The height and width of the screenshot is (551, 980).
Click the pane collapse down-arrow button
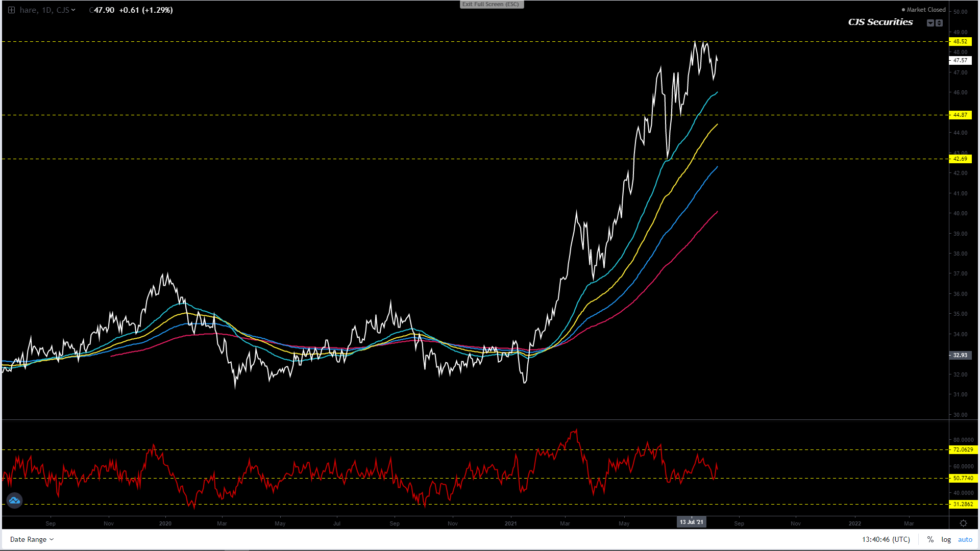[x=930, y=23]
